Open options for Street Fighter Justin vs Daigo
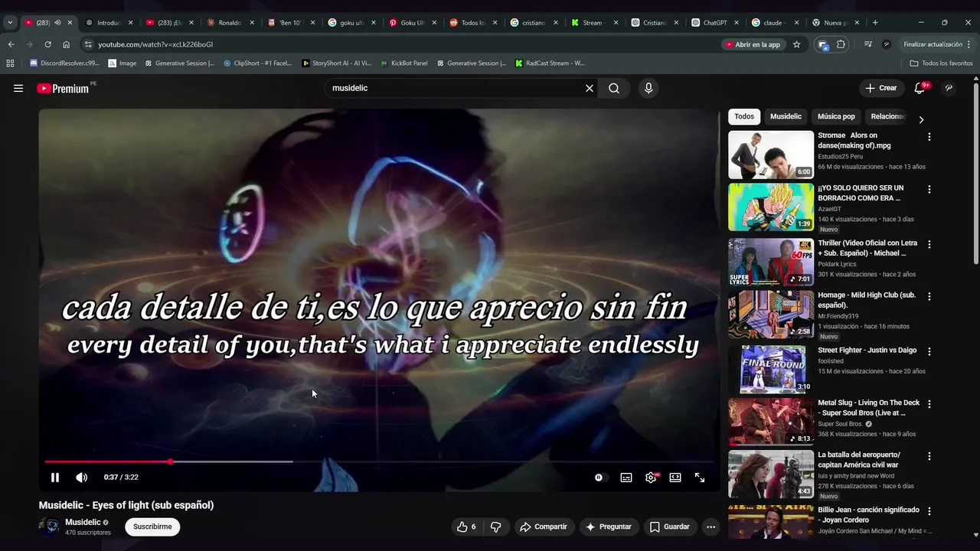The width and height of the screenshot is (980, 551). point(929,351)
